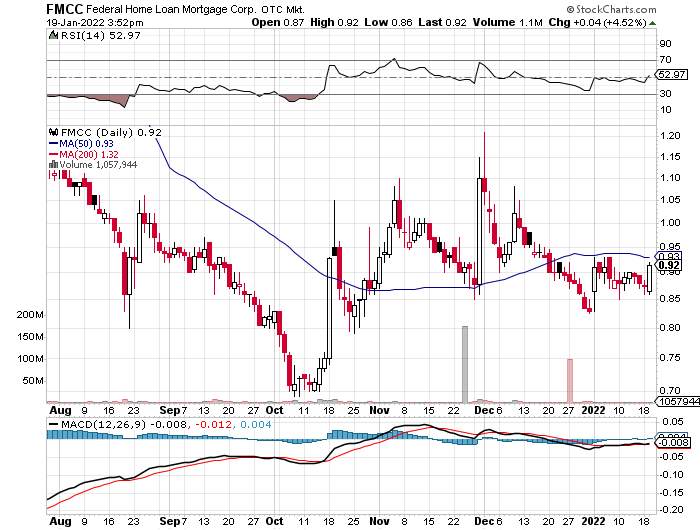Click the 100M volume axis label
The width and height of the screenshot is (700, 530).
pos(30,359)
